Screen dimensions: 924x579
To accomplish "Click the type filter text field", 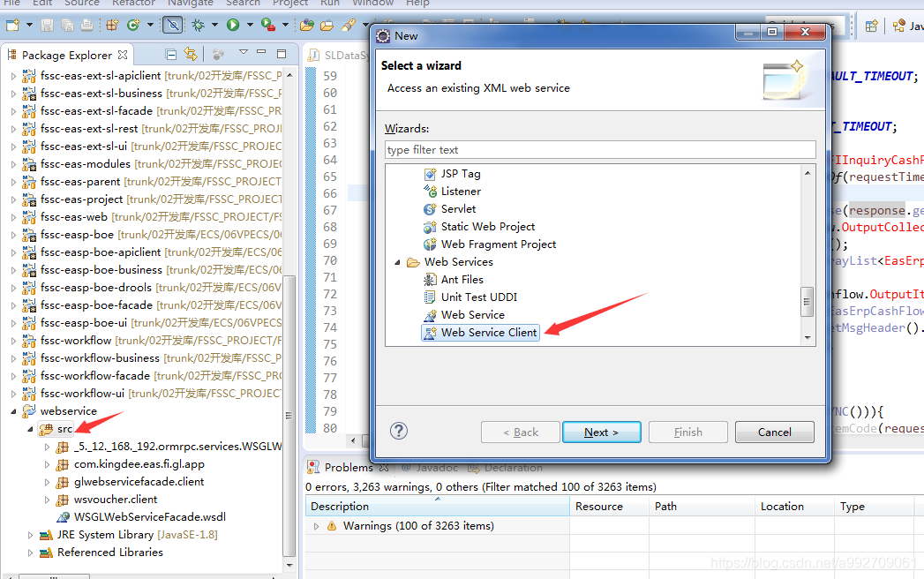I will (603, 149).
